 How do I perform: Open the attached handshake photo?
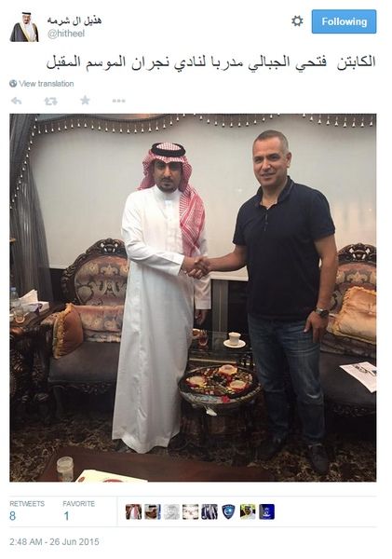pyautogui.click(x=193, y=298)
